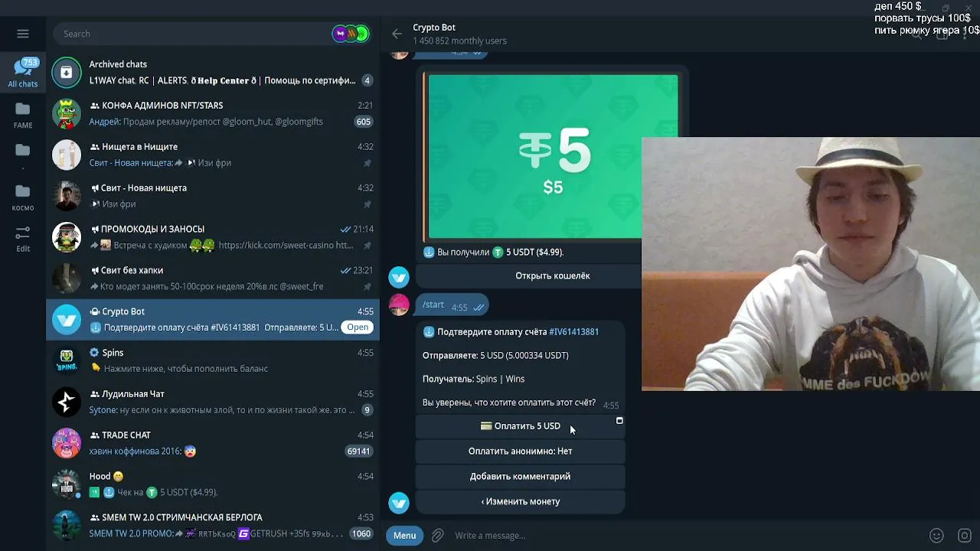Switch to the FAME chat folder

(23, 115)
